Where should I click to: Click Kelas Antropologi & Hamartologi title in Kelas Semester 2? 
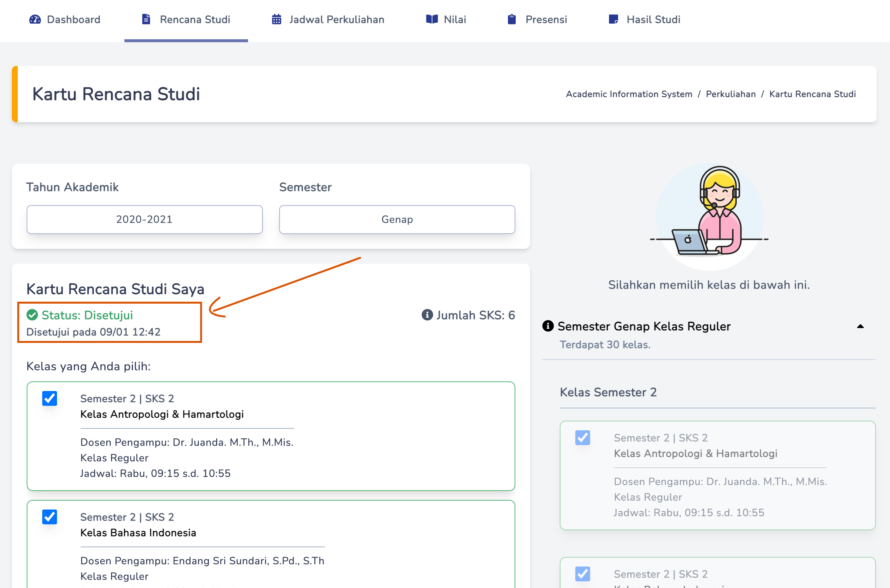click(695, 454)
